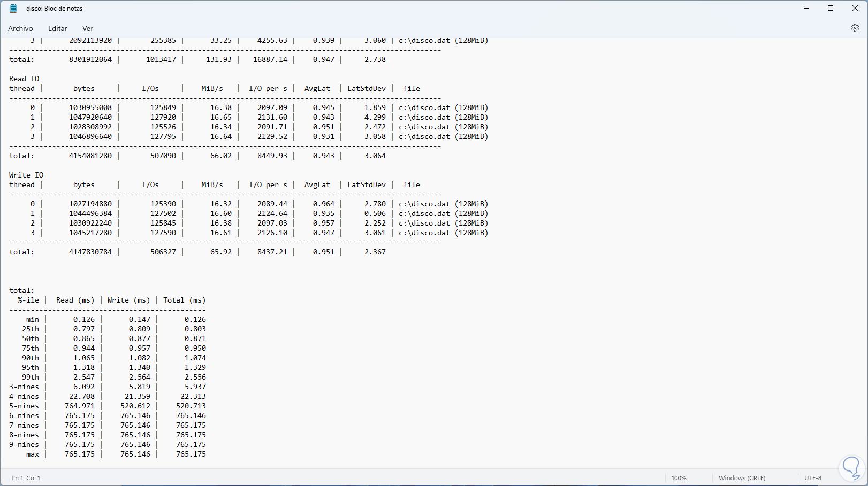This screenshot has width=868, height=486.
Task: Place cursor on the Write IO heading
Action: [26, 175]
